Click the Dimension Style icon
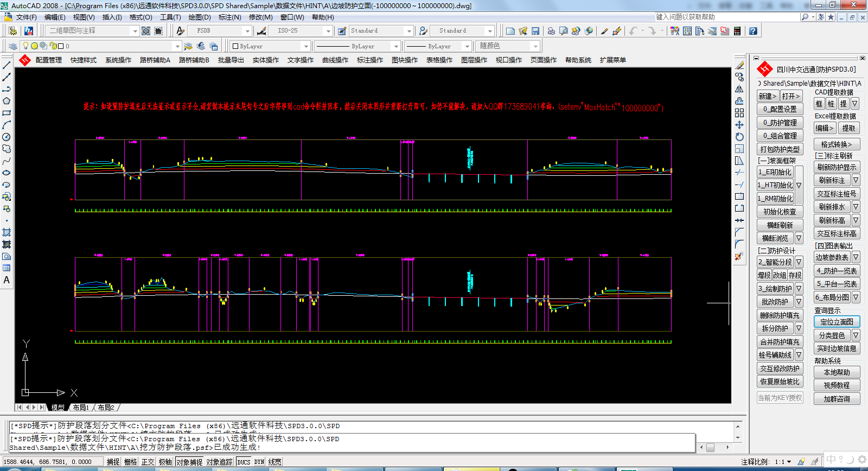Image resolution: width=868 pixels, height=471 pixels. 261,31
